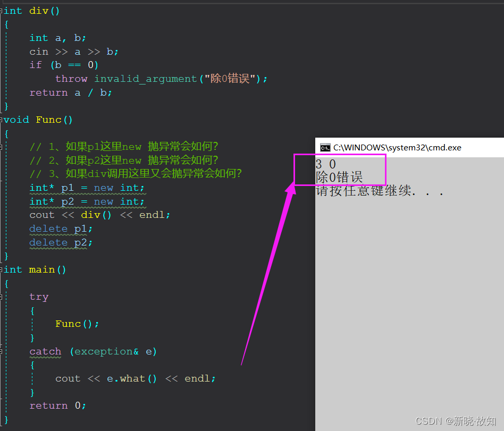504x431 pixels.
Task: Click the "return 0;" statement
Action: coord(57,405)
